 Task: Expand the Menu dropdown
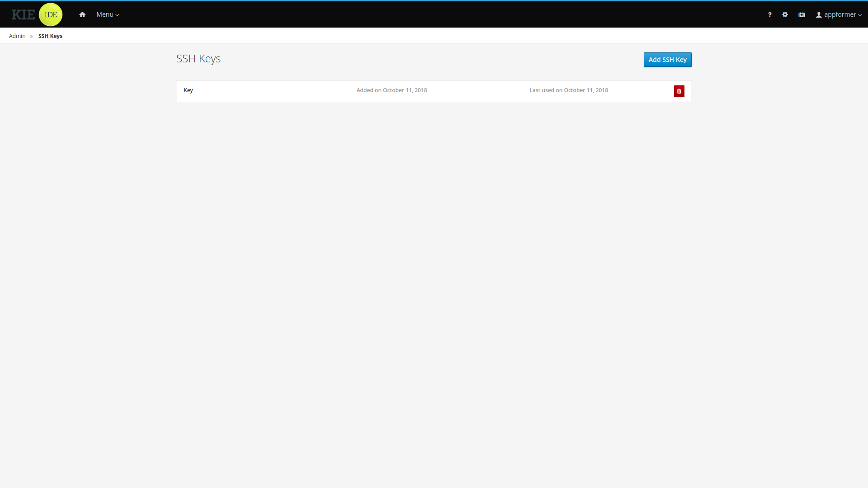point(105,14)
